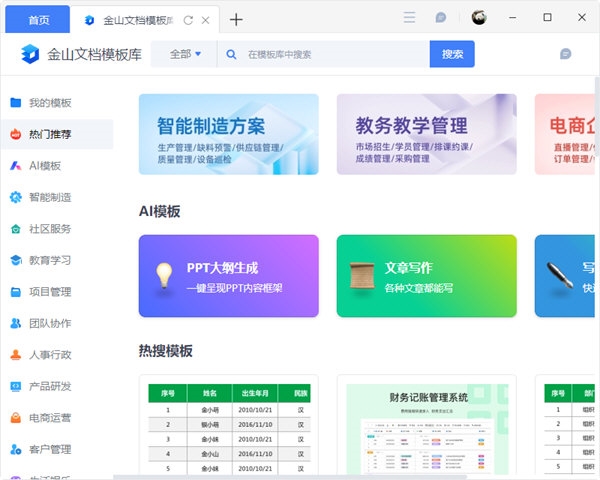Viewport: 600px width, 480px height.
Task: Click the 产品研发 code icon
Action: click(16, 386)
